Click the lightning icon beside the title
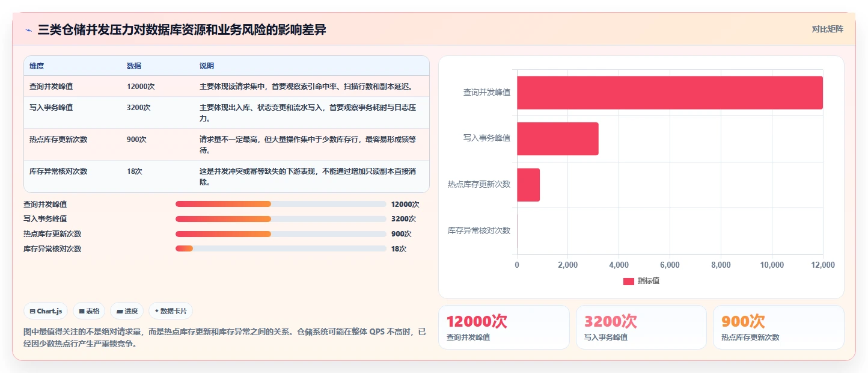This screenshot has height=373, width=868. (28, 29)
